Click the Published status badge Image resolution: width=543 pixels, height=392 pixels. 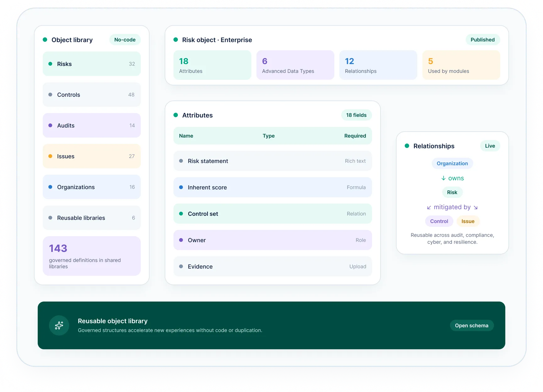[483, 40]
